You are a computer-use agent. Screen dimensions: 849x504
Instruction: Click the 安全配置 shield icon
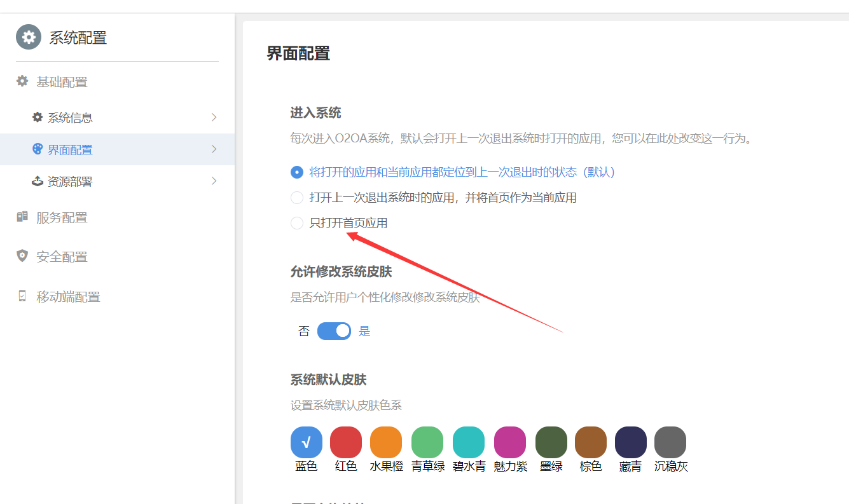coord(22,256)
